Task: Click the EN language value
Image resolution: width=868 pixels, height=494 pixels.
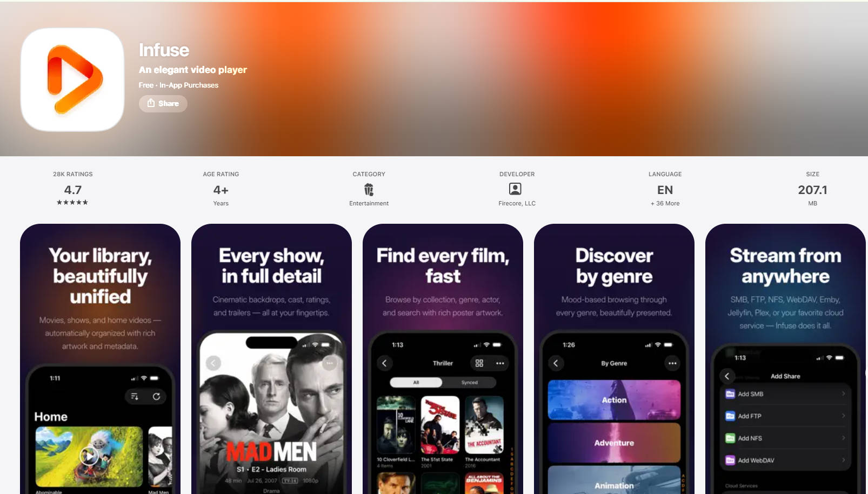Action: [665, 190]
